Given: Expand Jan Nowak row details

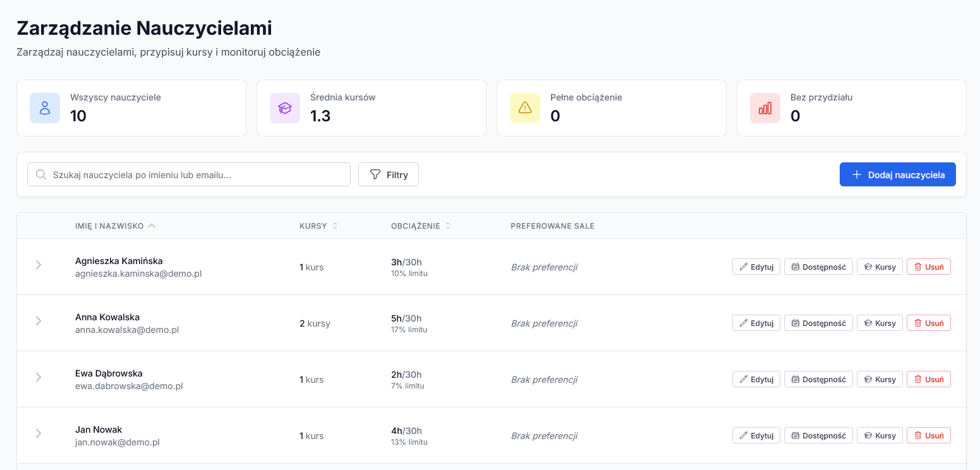Looking at the screenshot, I should 39,433.
